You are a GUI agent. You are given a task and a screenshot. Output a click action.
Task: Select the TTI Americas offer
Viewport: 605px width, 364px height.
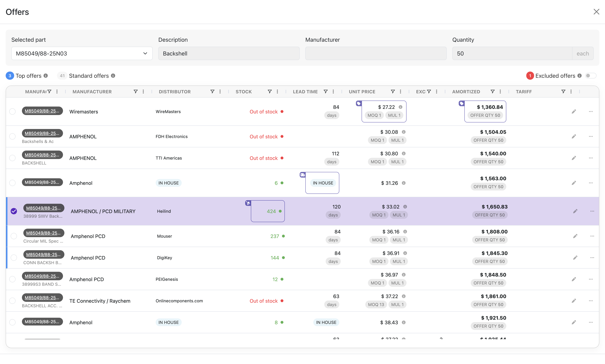point(12,158)
